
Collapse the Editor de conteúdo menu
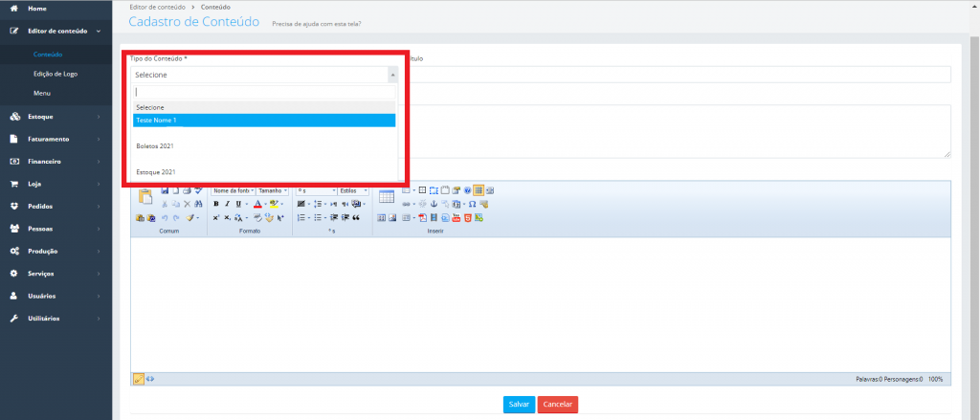(x=56, y=31)
